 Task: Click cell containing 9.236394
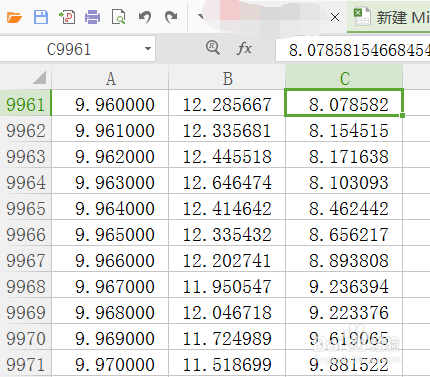[344, 286]
